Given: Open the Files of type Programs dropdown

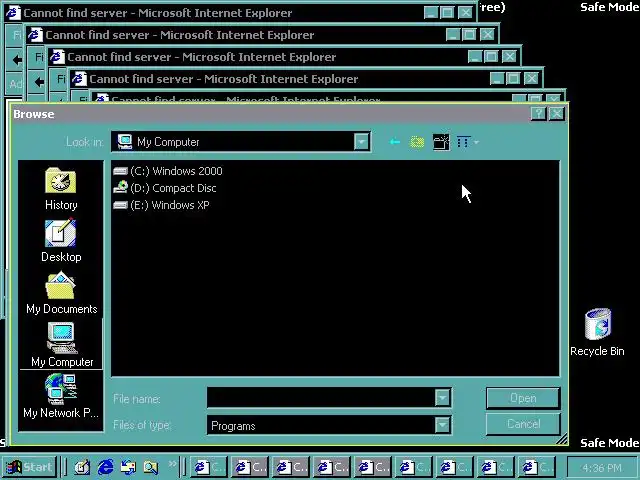Looking at the screenshot, I should 442,425.
